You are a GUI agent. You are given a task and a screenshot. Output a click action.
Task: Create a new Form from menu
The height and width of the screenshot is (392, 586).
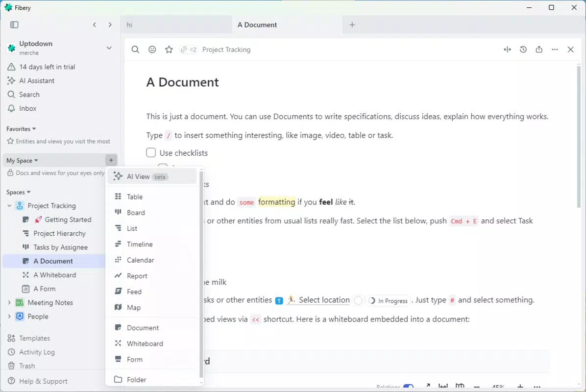click(152, 359)
